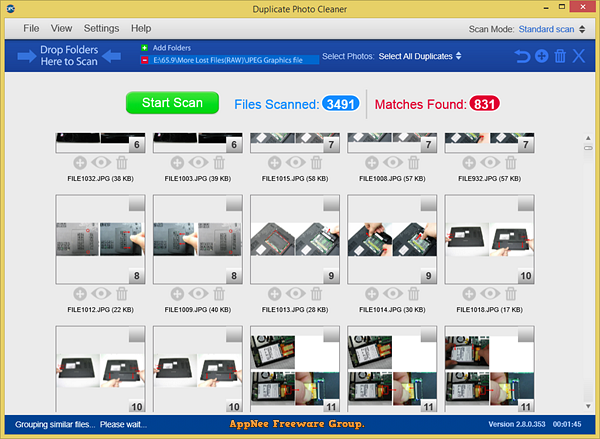Delete FILE1008.JPG with its trash icon

tap(413, 163)
